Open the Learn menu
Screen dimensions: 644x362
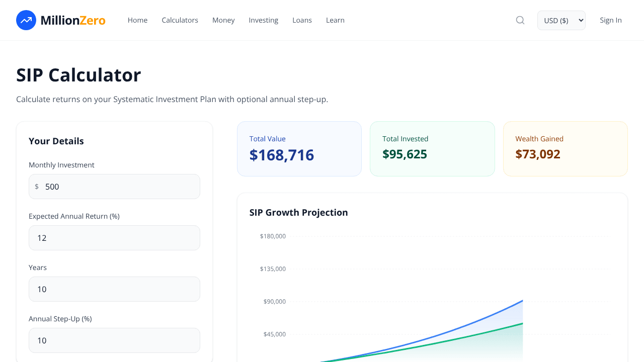pyautogui.click(x=335, y=20)
